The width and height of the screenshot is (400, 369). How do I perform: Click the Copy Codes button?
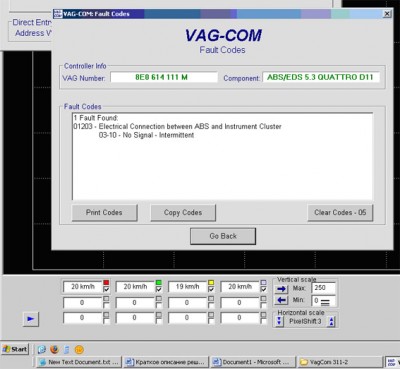[183, 213]
